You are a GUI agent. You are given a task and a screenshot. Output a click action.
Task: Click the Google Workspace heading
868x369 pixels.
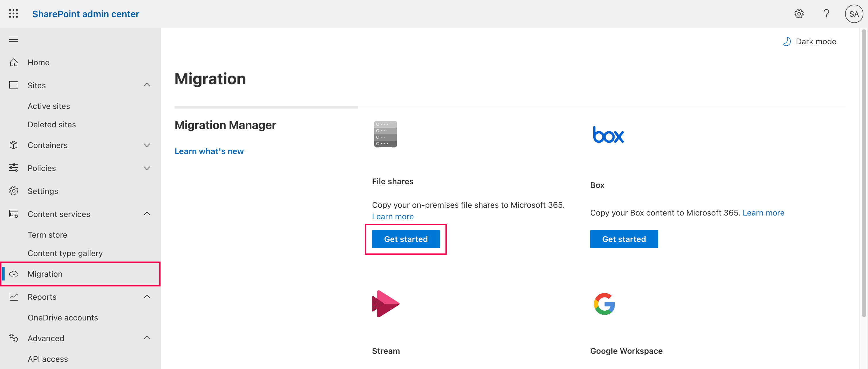(626, 351)
